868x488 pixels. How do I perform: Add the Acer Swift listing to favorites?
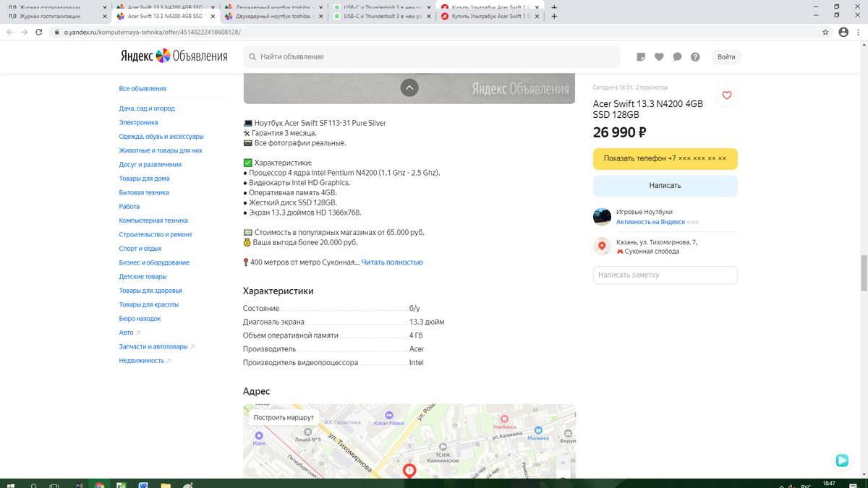[727, 95]
